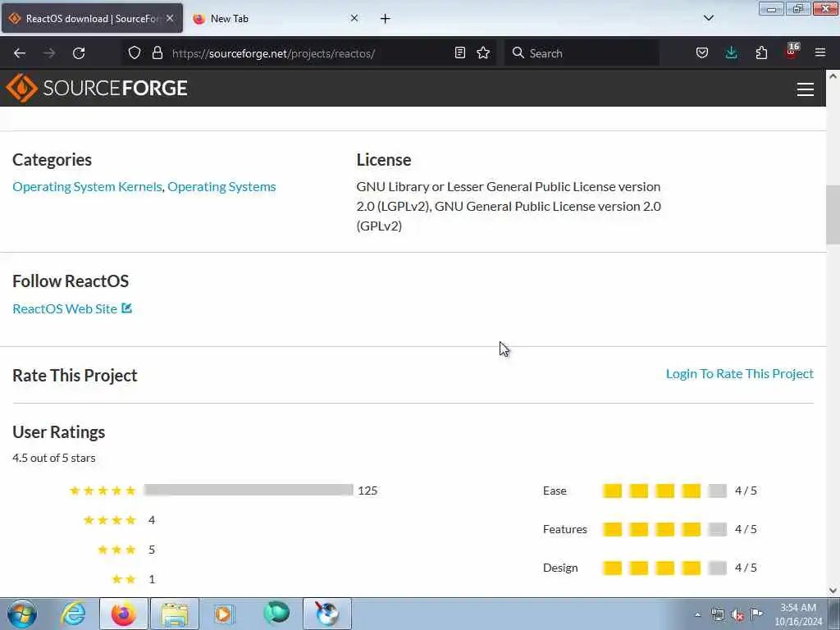Click the License heading
Viewport: 840px width, 630px height.
pyautogui.click(x=384, y=160)
